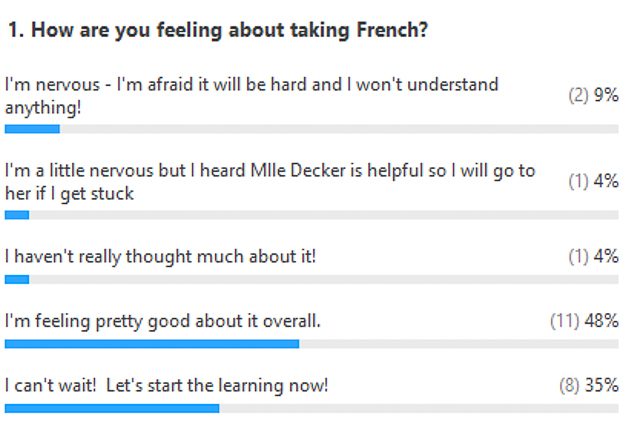Click the bar under "haven't really thought much"
This screenshot has width=640, height=433.
(x=311, y=280)
